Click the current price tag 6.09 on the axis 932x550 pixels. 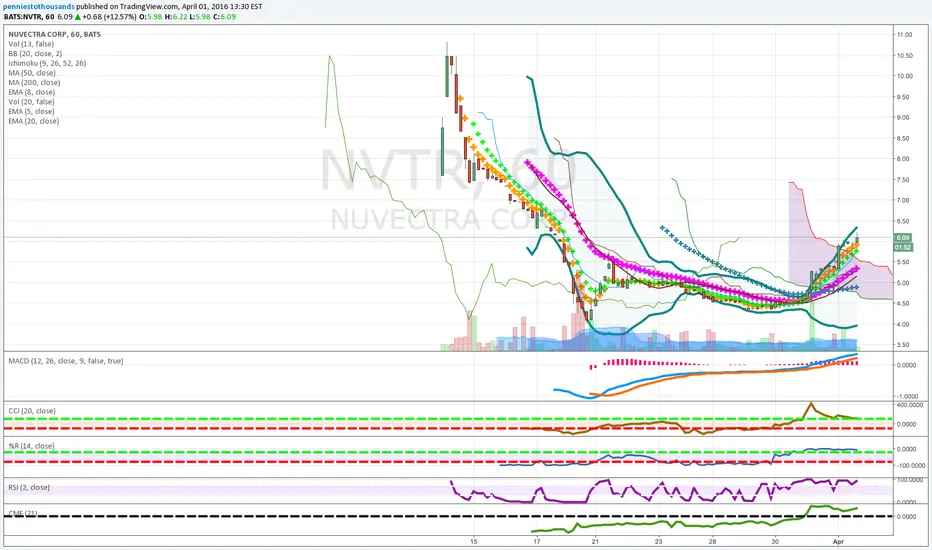pyautogui.click(x=903, y=238)
